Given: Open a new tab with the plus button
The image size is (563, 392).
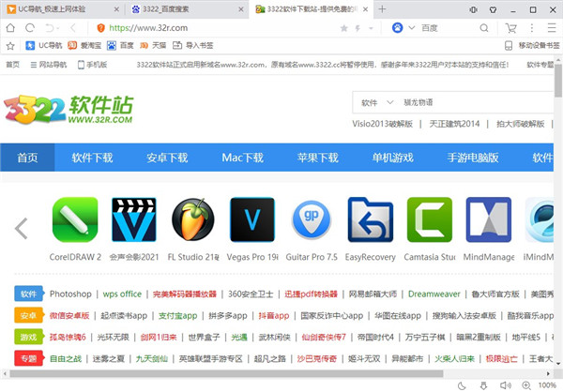Looking at the screenshot, I should click(x=382, y=9).
